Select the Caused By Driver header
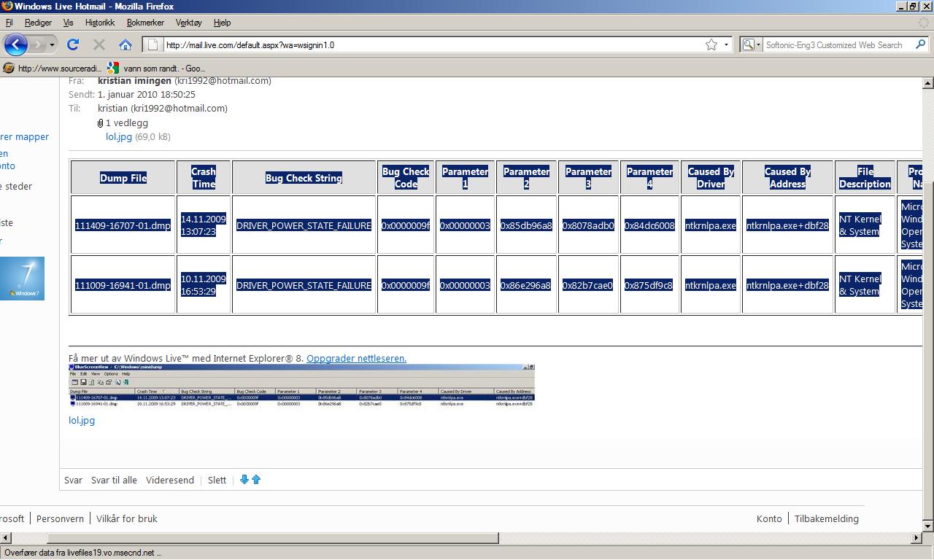The width and height of the screenshot is (934, 560). (x=711, y=178)
